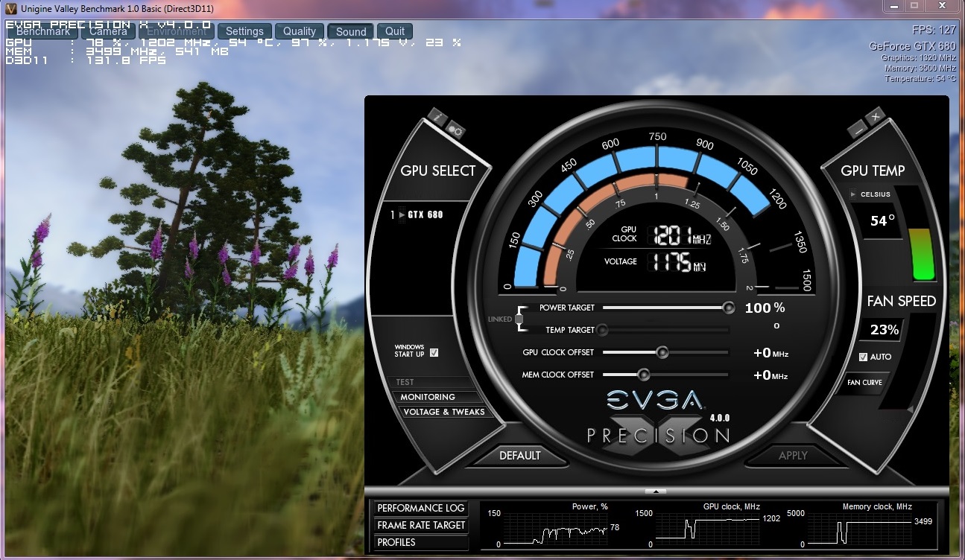Click the Default button
The width and height of the screenshot is (965, 560).
[520, 455]
